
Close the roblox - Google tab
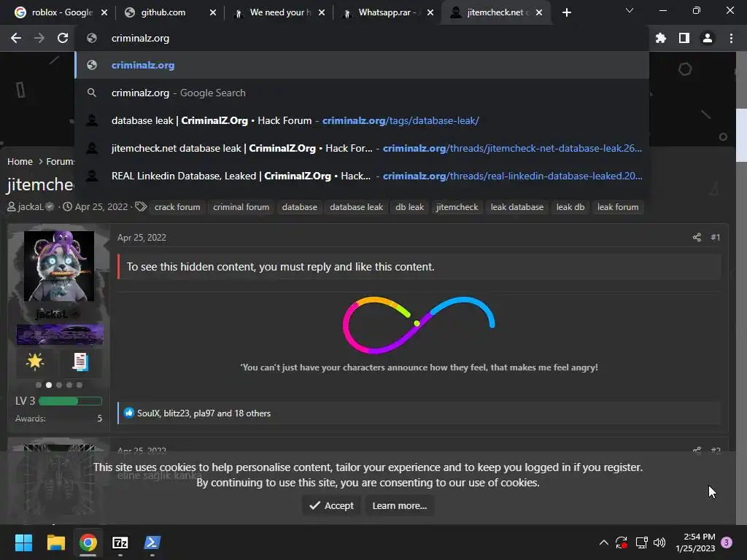(x=104, y=12)
